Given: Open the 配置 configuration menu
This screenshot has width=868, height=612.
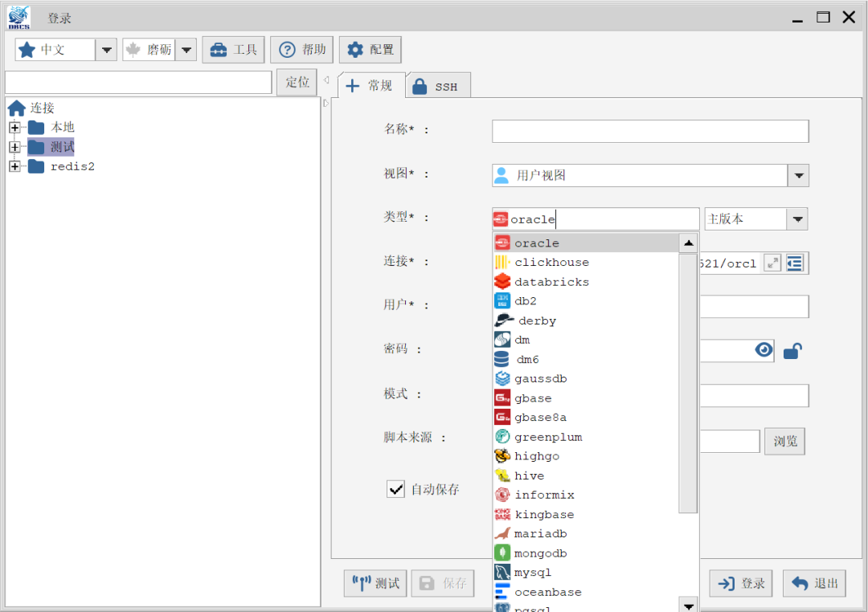Looking at the screenshot, I should [x=370, y=50].
